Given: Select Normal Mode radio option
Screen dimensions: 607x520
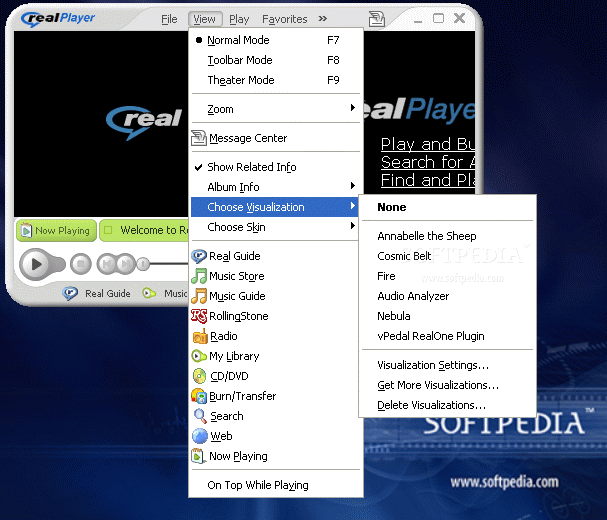Looking at the screenshot, I should tap(276, 40).
